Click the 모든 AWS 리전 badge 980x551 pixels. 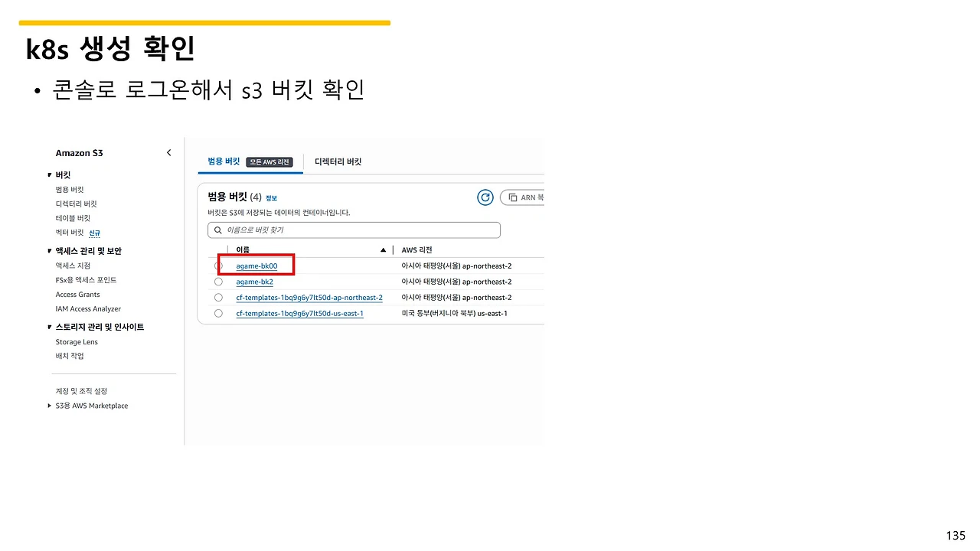[x=269, y=161]
